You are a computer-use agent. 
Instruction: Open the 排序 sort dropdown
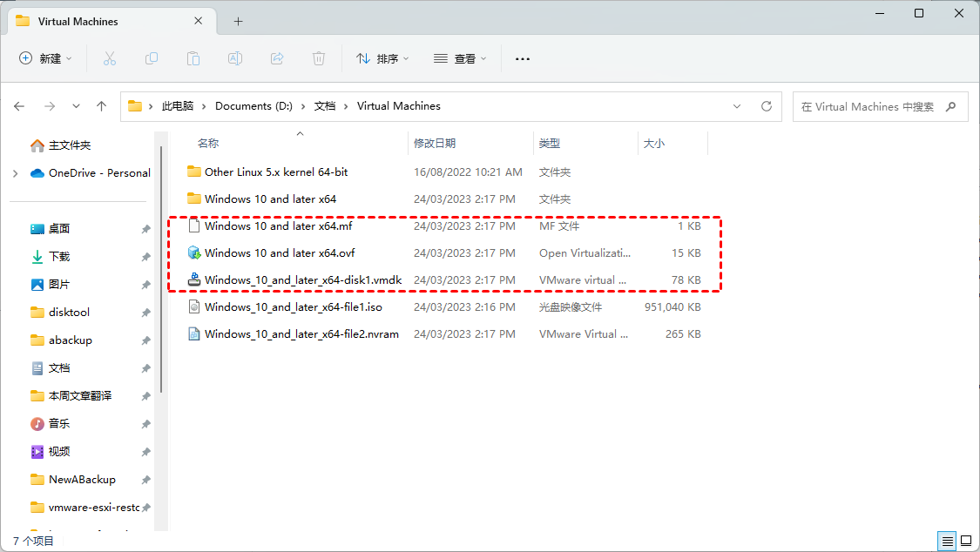(382, 58)
